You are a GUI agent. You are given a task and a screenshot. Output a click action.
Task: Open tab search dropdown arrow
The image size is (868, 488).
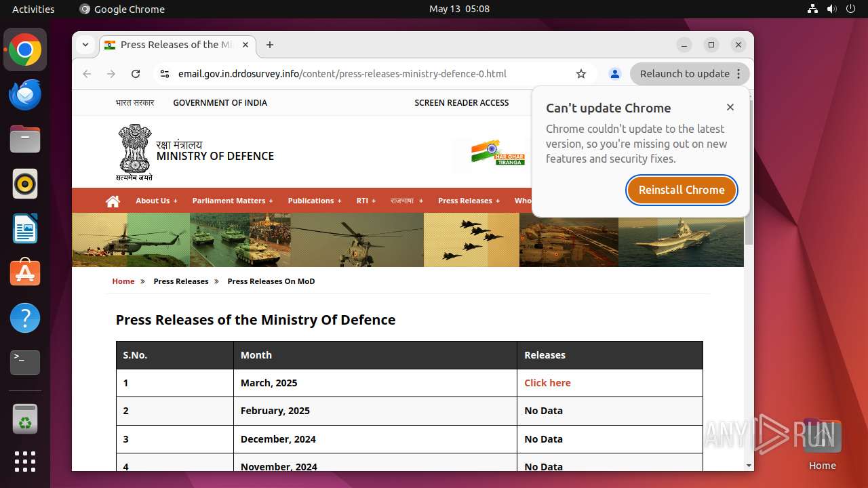click(85, 45)
